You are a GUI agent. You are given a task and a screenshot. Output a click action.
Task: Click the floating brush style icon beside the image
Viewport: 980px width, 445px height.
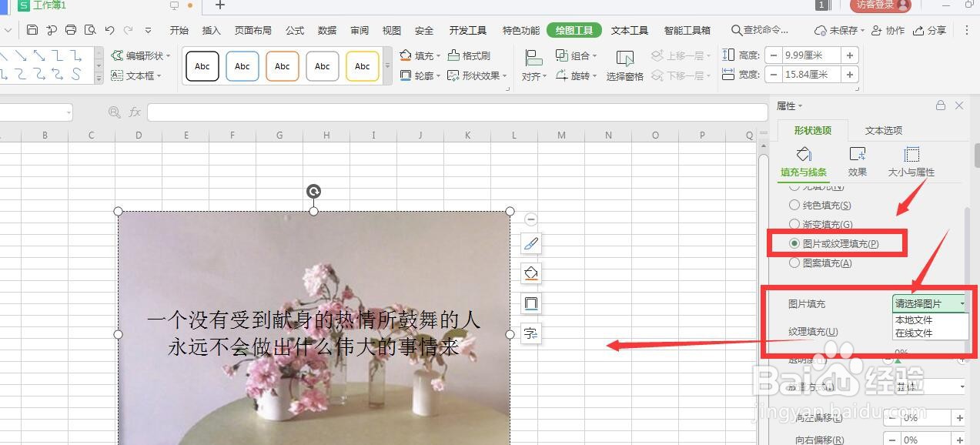(530, 243)
